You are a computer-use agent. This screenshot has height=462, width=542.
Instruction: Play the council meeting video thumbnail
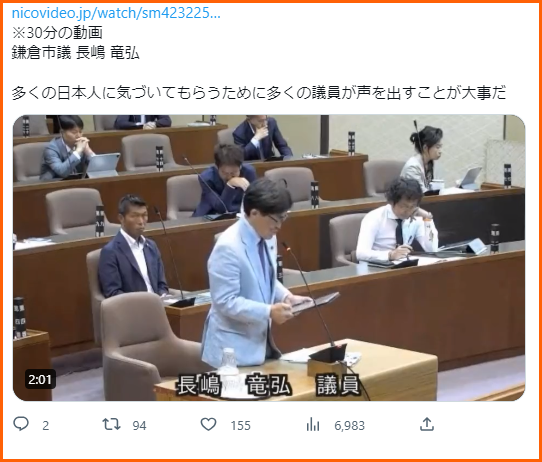pyautogui.click(x=269, y=258)
